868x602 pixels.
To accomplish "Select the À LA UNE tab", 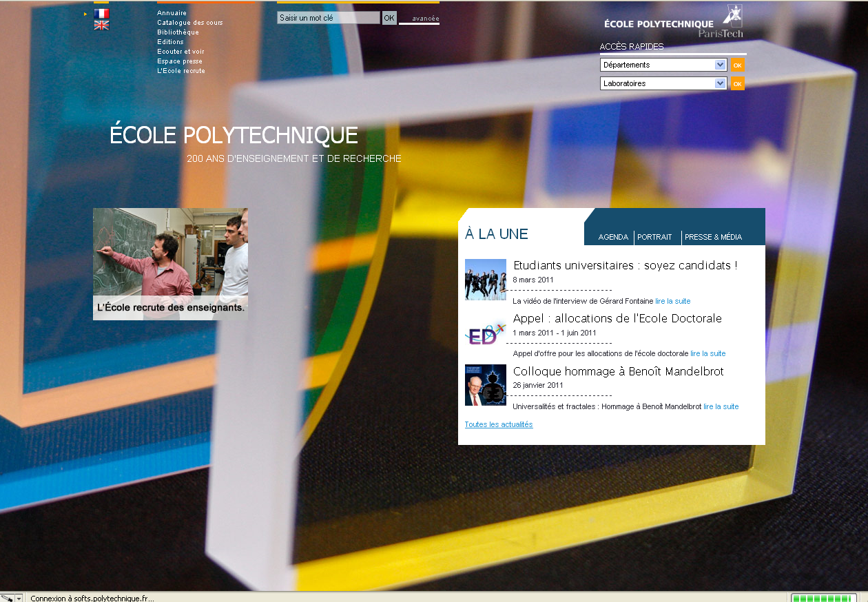I will pyautogui.click(x=497, y=234).
